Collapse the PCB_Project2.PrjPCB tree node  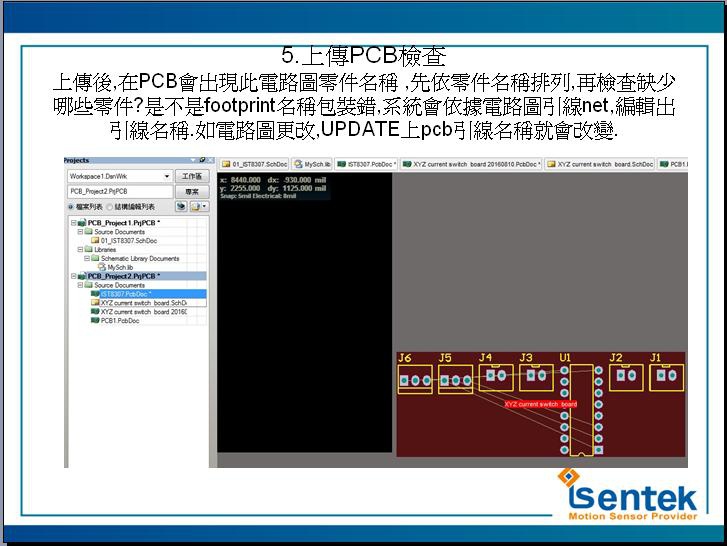click(x=73, y=276)
